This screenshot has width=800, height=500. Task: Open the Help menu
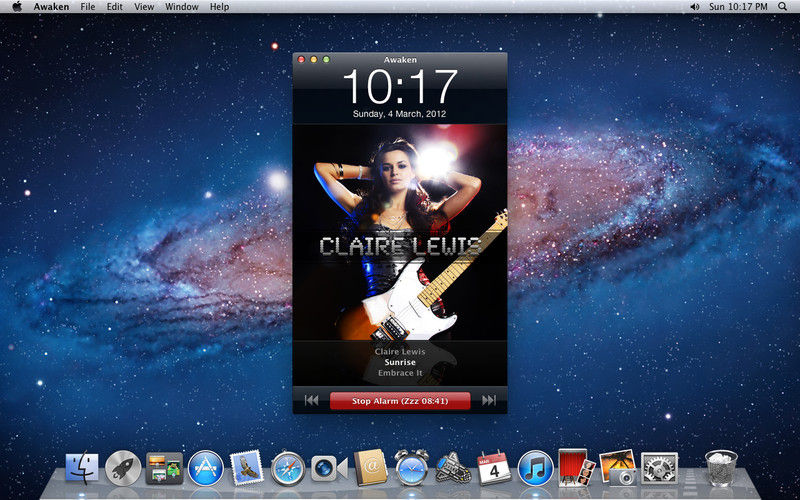coord(219,7)
